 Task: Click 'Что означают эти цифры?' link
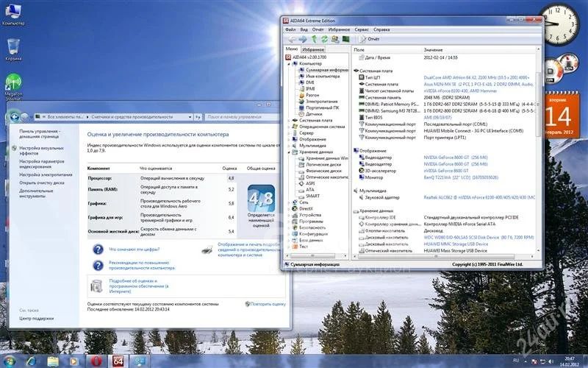click(x=135, y=250)
